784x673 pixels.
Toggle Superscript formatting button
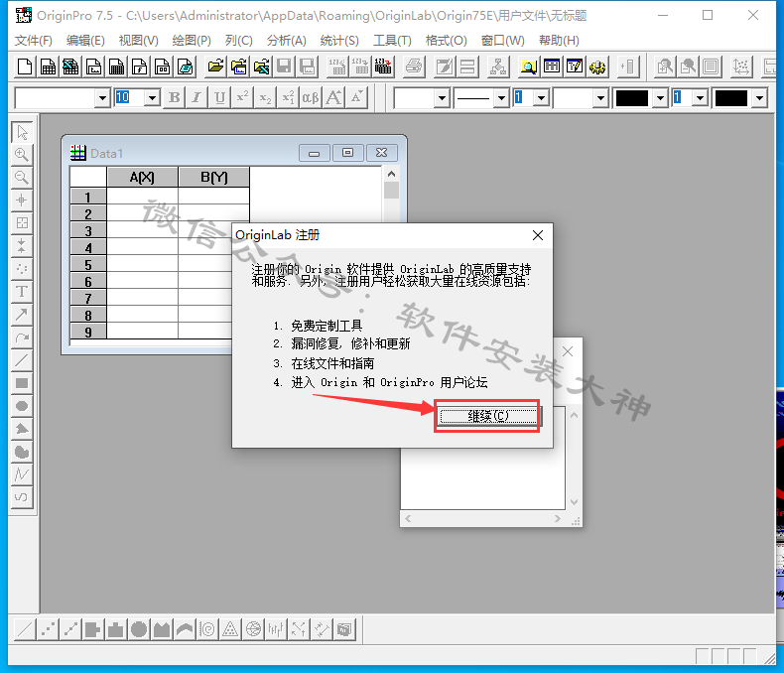pyautogui.click(x=242, y=97)
